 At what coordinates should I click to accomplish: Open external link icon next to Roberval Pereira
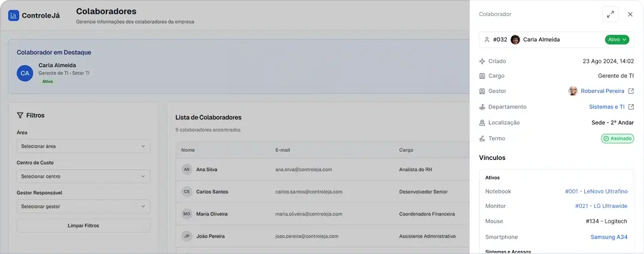(x=631, y=91)
